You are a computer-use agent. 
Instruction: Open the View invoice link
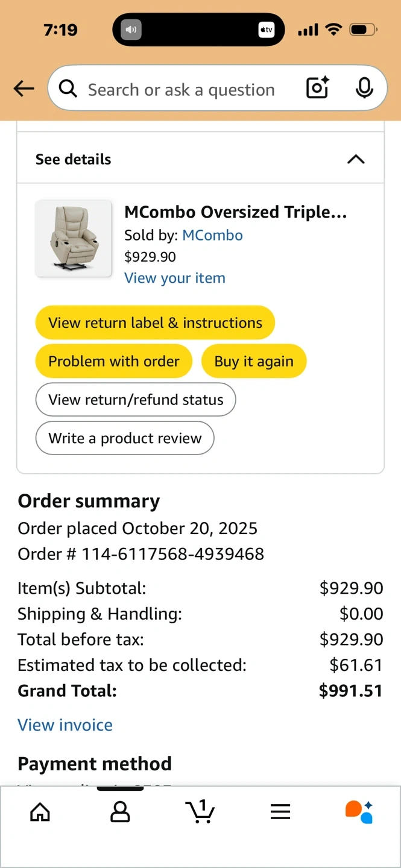click(x=65, y=725)
